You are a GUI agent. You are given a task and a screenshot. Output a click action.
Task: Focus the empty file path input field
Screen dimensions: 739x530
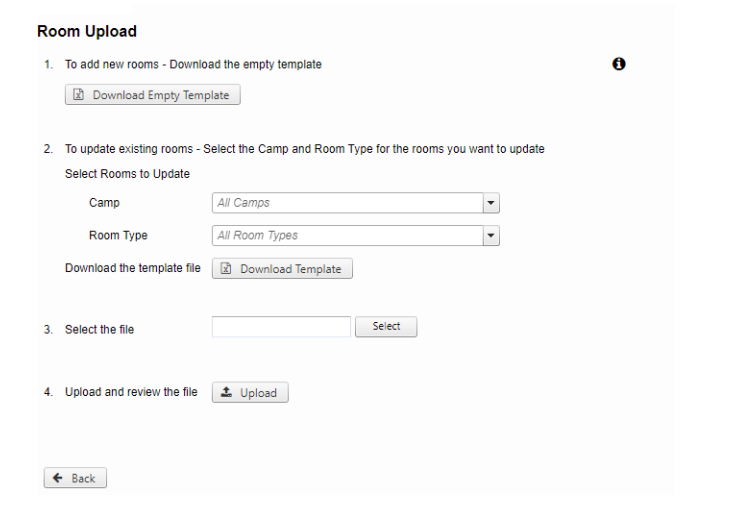coord(281,326)
